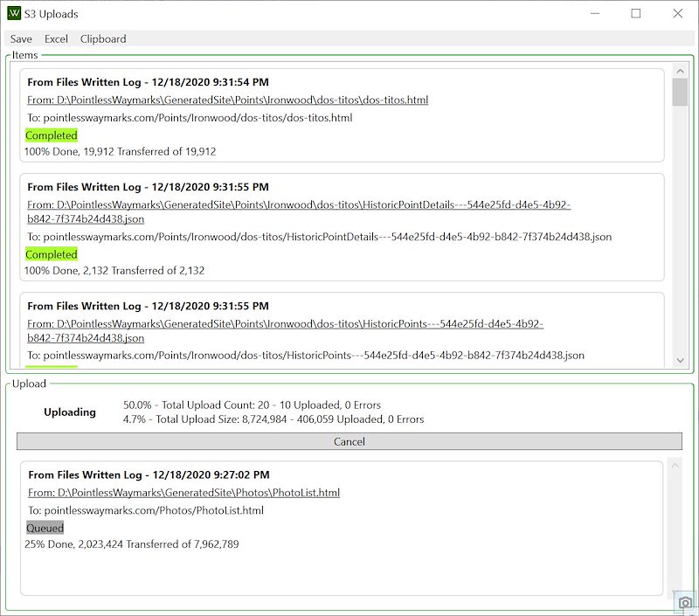Click the Items list scroll down arrow

680,360
